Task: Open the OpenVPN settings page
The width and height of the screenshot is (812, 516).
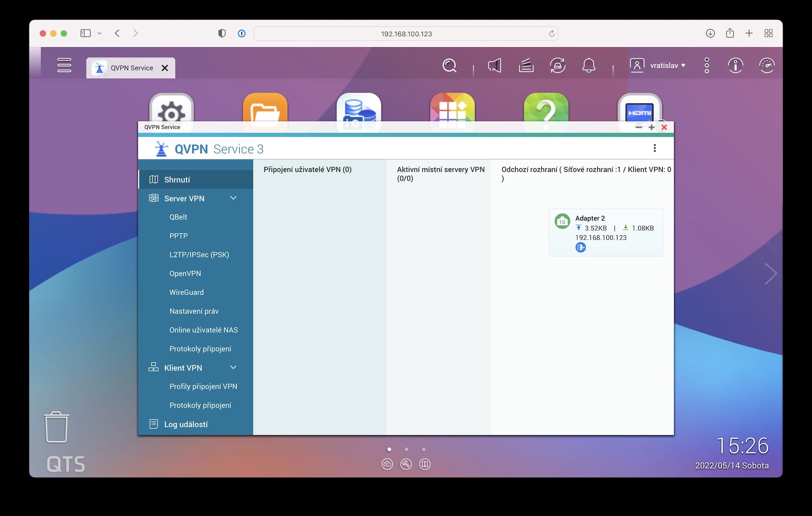Action: coord(185,273)
